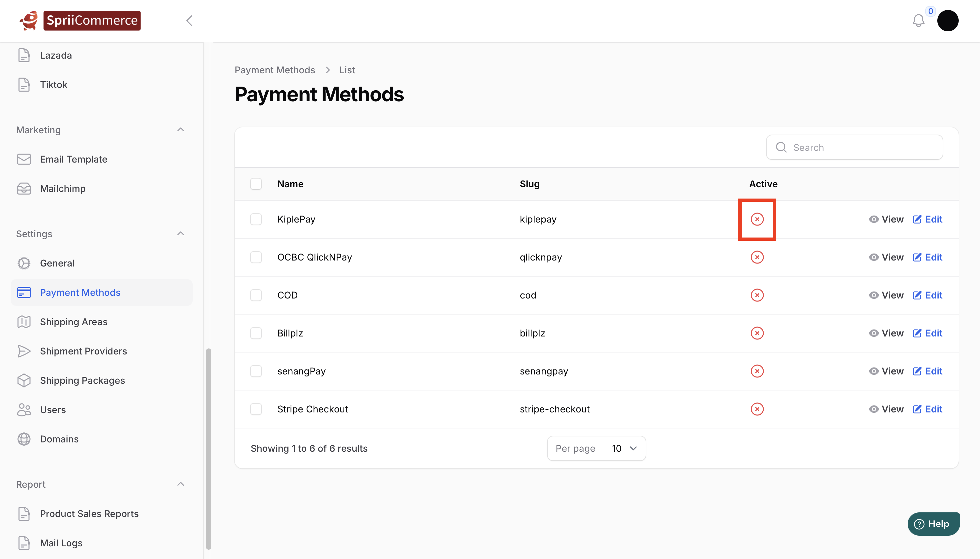Click the Domains globe icon

(24, 439)
